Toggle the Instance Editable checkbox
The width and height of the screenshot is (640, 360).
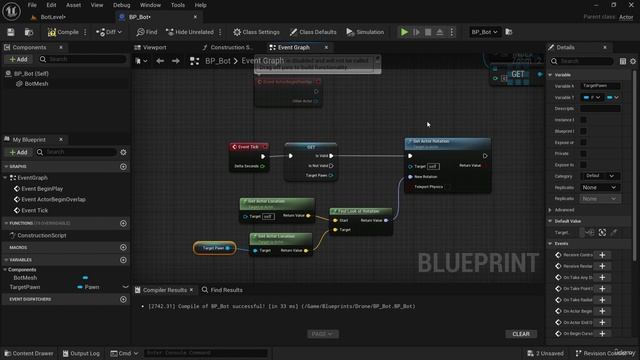pos(583,120)
